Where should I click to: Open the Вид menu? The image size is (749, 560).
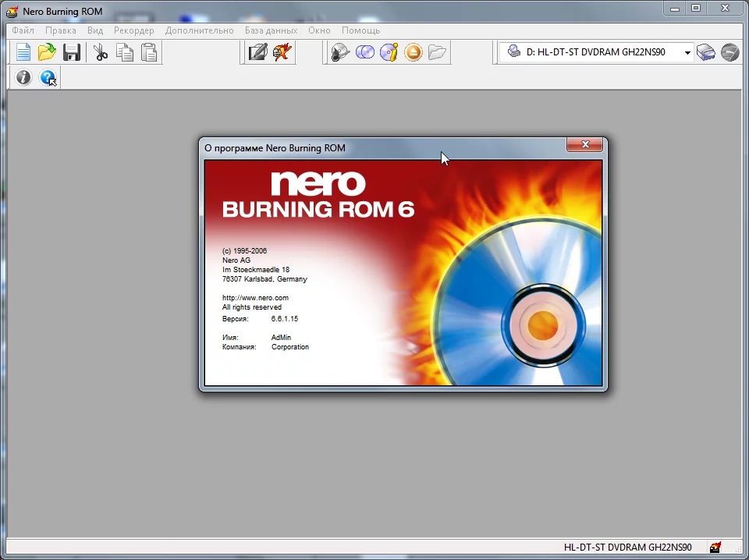pyautogui.click(x=95, y=30)
